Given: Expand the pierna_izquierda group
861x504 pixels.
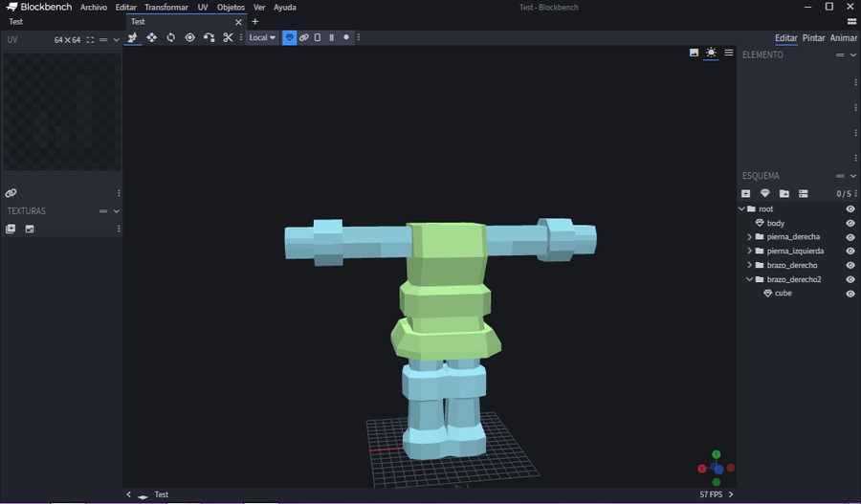Looking at the screenshot, I should pos(749,251).
